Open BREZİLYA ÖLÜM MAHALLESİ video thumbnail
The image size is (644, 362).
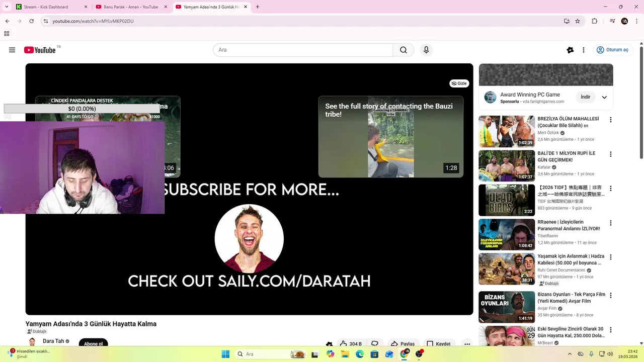(507, 131)
